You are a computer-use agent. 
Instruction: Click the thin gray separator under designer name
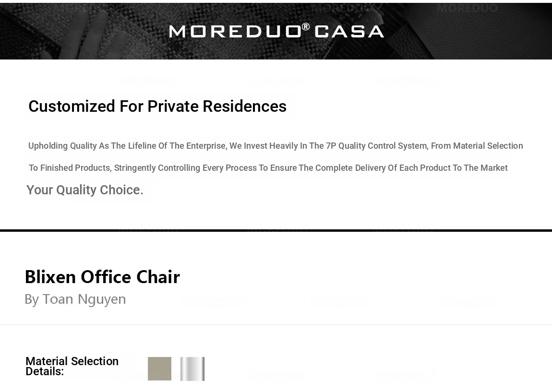pos(276,324)
